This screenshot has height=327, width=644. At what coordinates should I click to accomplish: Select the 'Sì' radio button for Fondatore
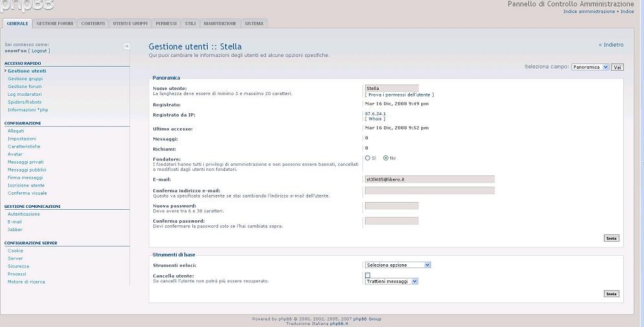368,158
